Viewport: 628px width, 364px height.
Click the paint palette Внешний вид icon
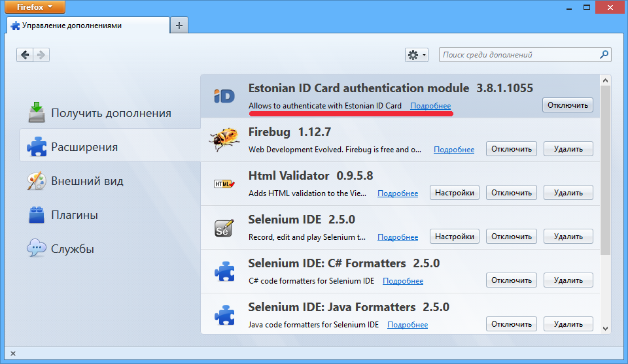click(x=37, y=181)
